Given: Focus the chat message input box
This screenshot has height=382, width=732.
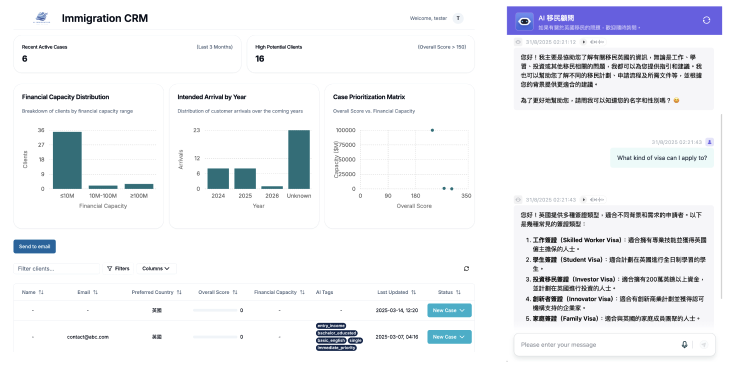Looking at the screenshot, I should coord(598,345).
